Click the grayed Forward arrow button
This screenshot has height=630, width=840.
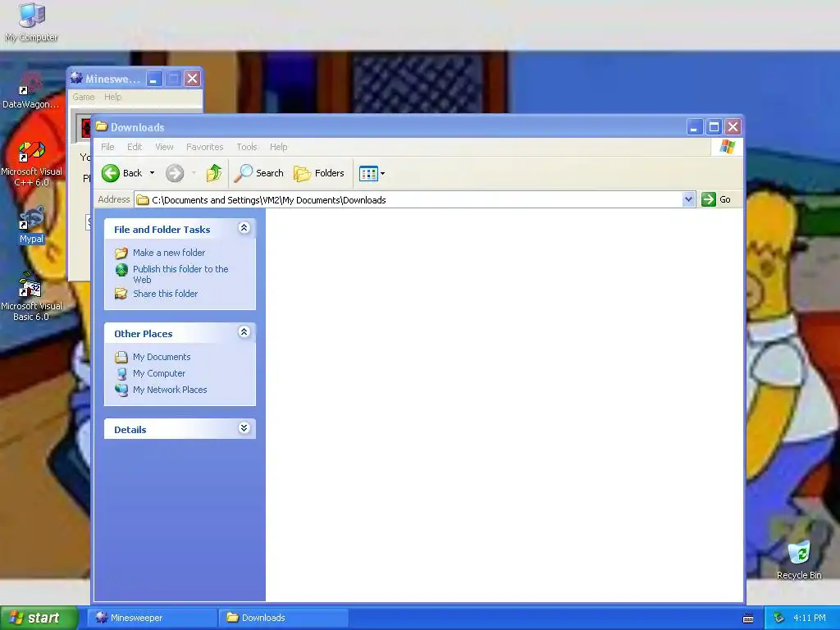point(175,173)
